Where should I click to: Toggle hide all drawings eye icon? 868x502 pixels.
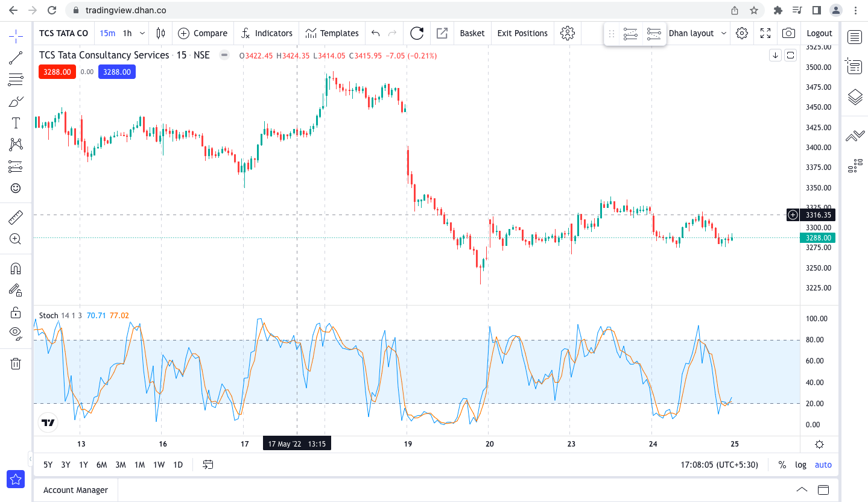tap(16, 333)
